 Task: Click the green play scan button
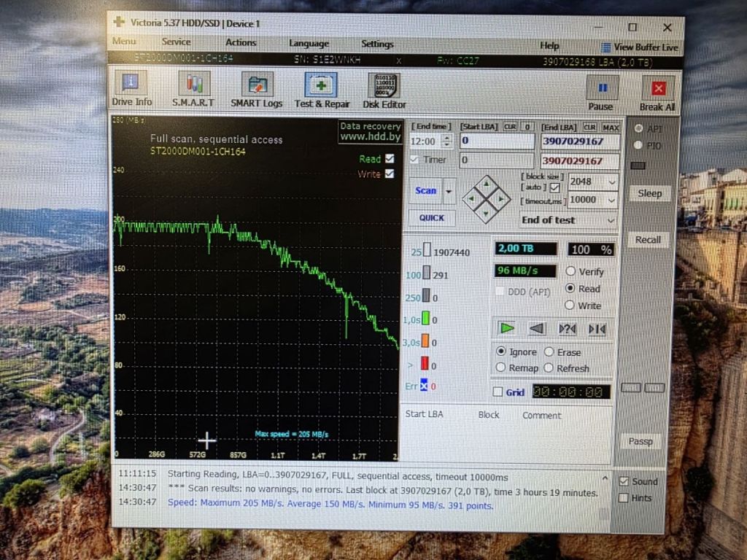coord(506,328)
